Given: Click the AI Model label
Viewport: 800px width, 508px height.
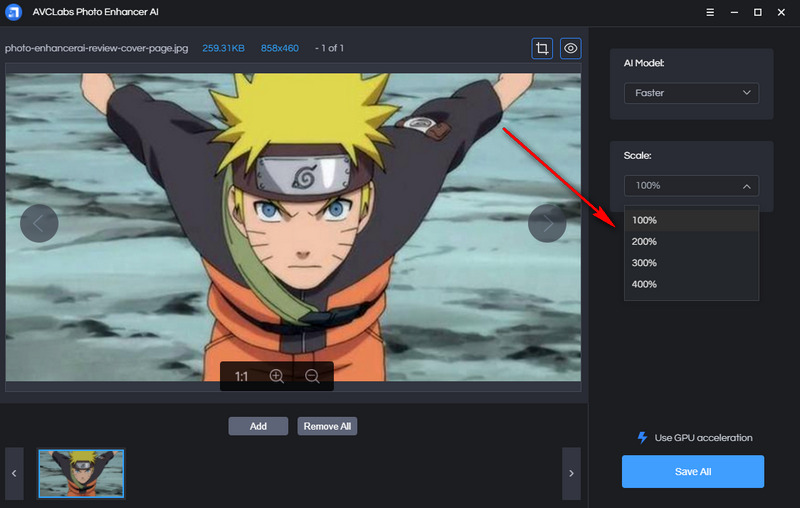Looking at the screenshot, I should click(644, 63).
